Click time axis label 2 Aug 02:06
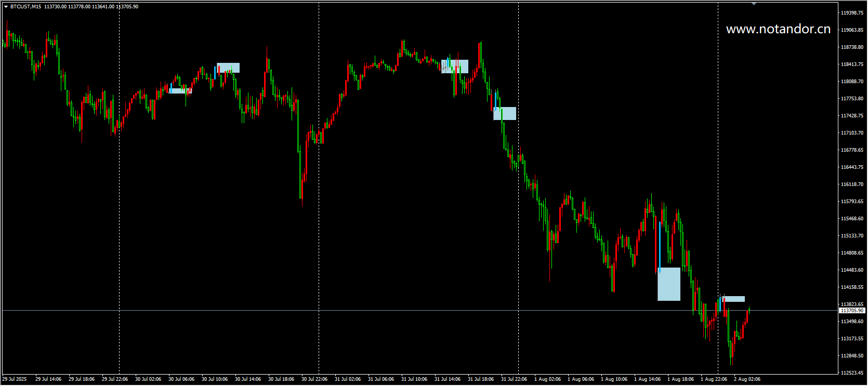The image size is (868, 386). [x=747, y=379]
